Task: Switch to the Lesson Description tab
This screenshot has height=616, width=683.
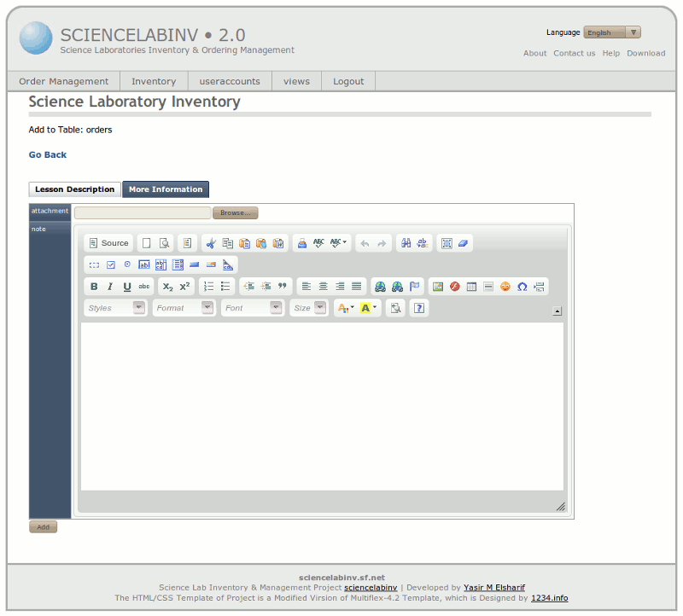Action: [x=75, y=189]
